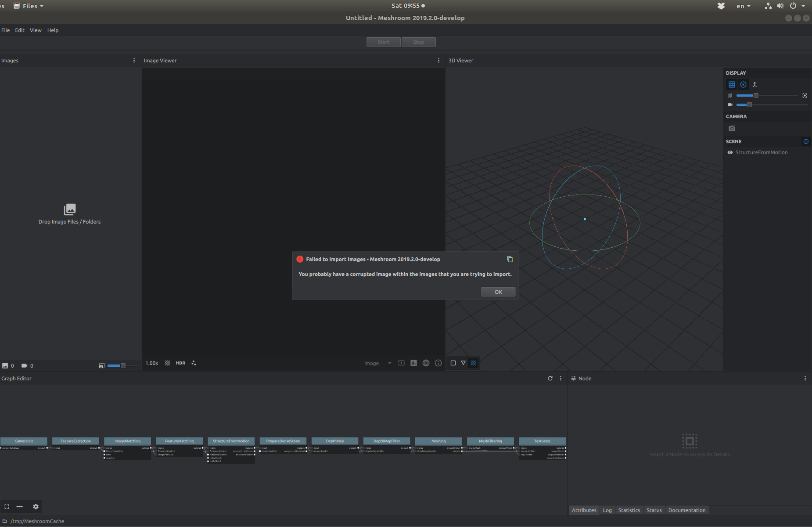Viewport: 812px width, 527px height.
Task: Open the Edit menu
Action: click(20, 30)
